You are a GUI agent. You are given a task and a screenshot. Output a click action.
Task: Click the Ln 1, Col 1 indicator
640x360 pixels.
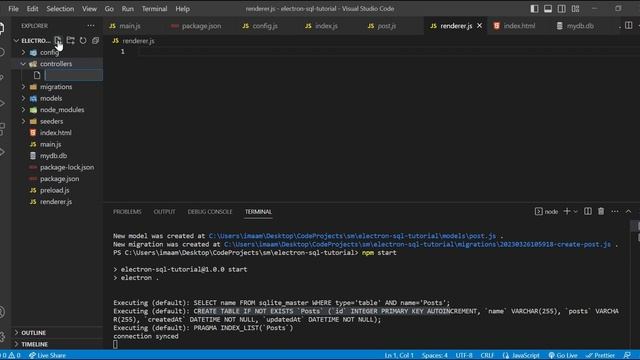point(399,356)
